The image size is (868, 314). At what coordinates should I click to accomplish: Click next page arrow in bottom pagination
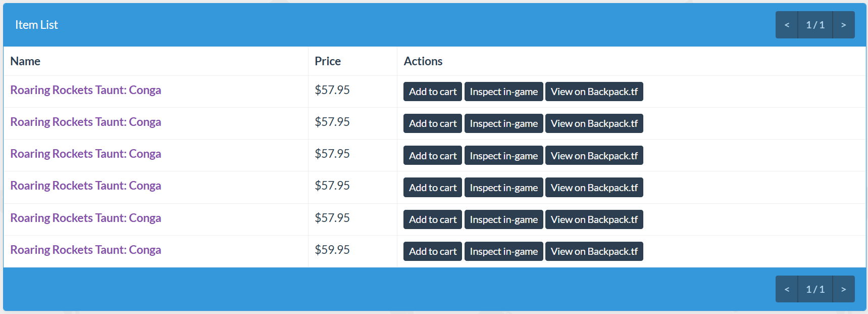pyautogui.click(x=844, y=289)
